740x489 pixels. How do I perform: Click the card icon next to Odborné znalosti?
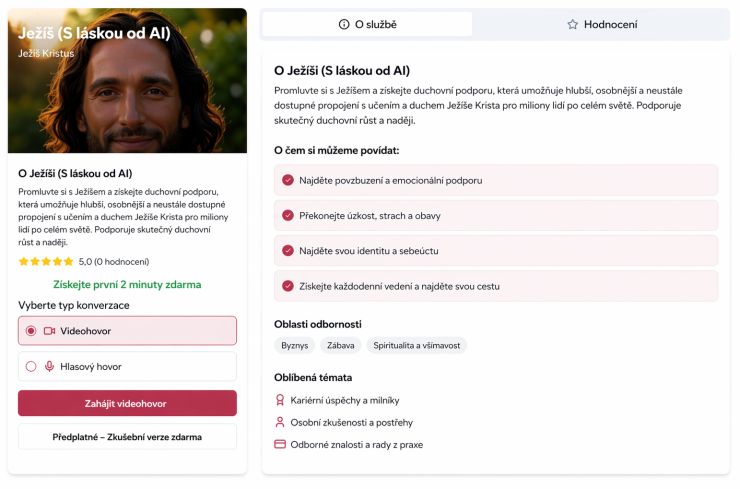tap(280, 444)
